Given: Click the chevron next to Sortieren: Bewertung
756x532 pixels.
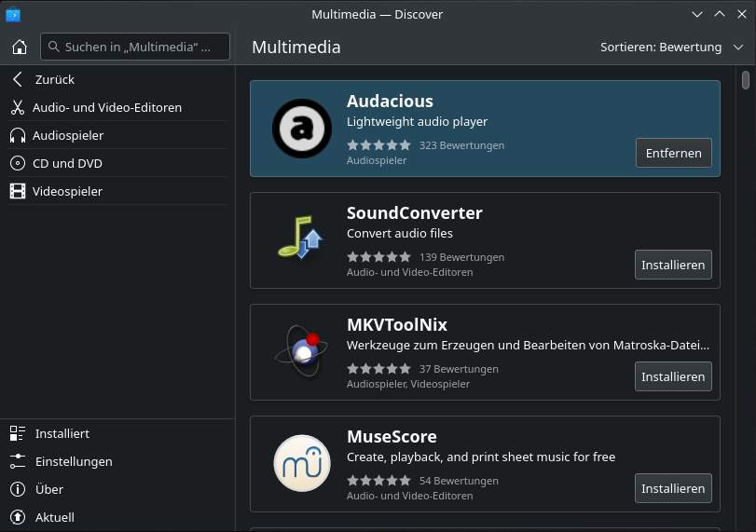Looking at the screenshot, I should [738, 48].
